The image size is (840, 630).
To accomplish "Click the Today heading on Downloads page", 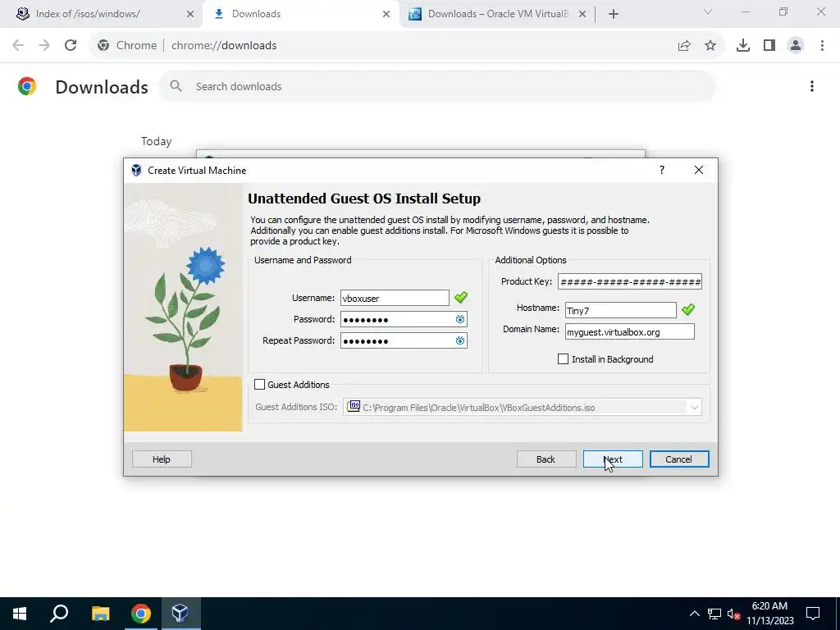I will [157, 141].
